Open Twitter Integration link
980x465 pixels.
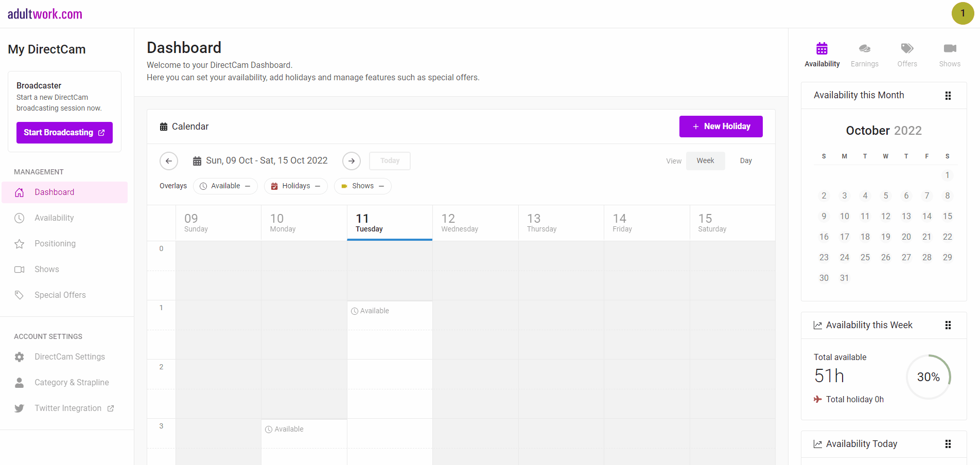click(68, 408)
